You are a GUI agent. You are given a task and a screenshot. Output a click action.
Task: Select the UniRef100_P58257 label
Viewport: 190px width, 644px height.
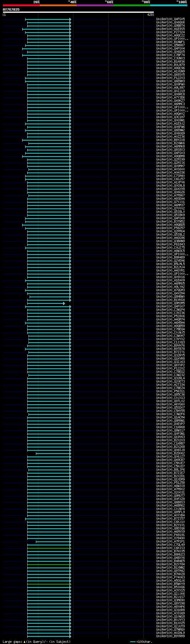(170, 228)
